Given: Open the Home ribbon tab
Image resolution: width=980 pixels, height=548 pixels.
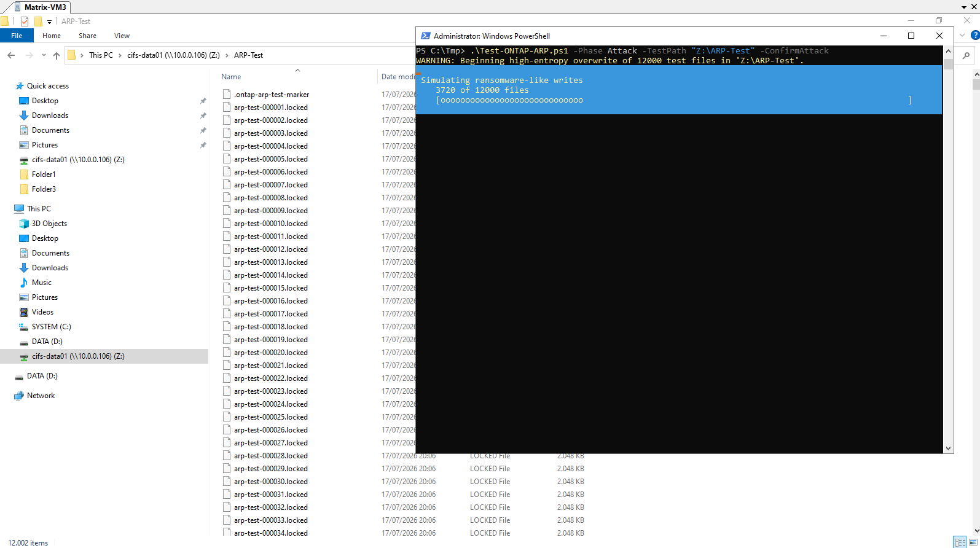Looking at the screenshot, I should click(x=52, y=36).
